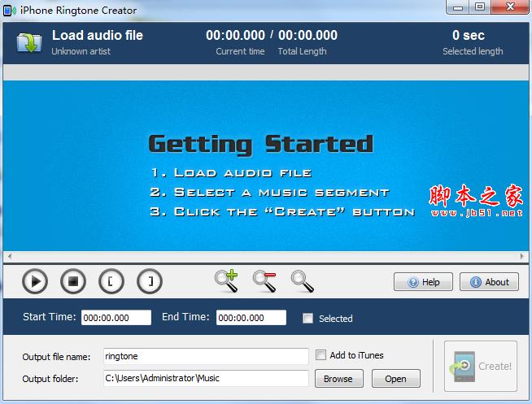
Task: Click the End Time input field
Action: click(x=251, y=318)
